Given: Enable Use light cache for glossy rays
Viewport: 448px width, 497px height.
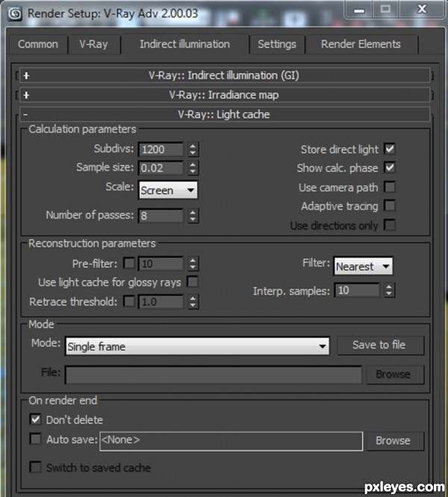Looking at the screenshot, I should coord(193,282).
